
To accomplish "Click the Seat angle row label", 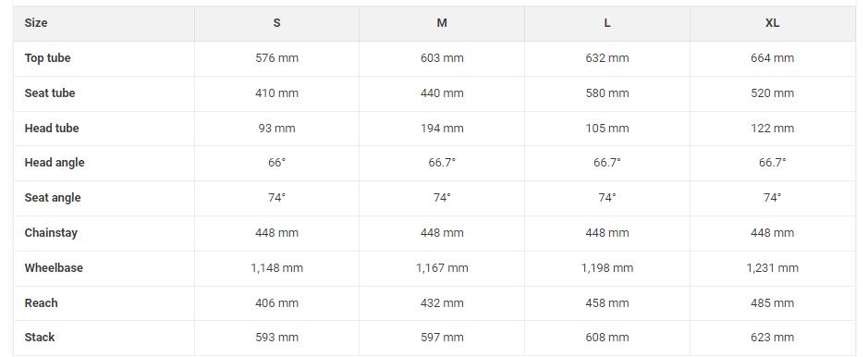I will 53,198.
